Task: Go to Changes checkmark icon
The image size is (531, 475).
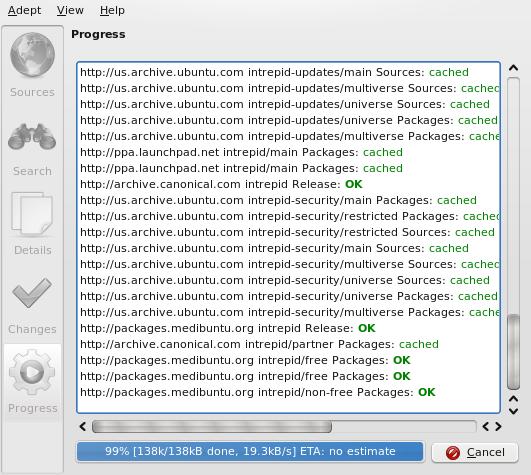Action: point(32,293)
